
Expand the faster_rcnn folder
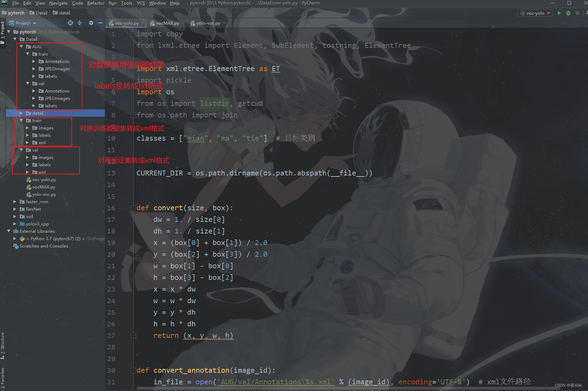tap(15, 201)
